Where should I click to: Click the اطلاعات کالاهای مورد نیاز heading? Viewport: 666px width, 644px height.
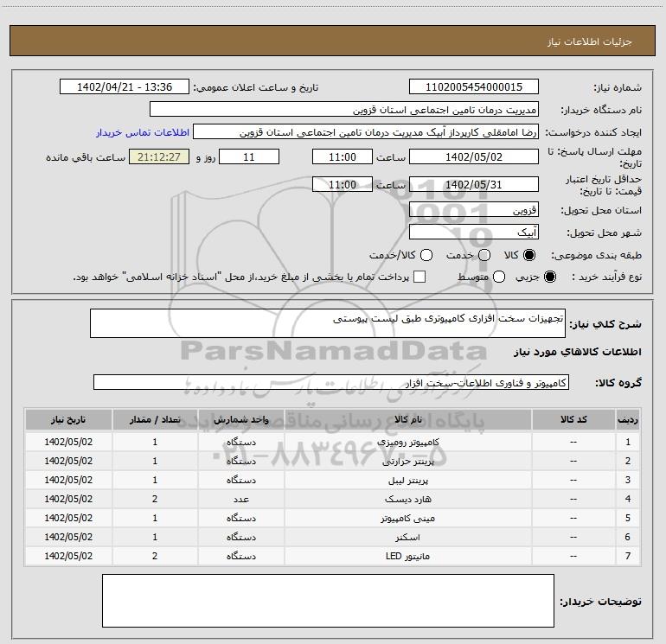577,352
